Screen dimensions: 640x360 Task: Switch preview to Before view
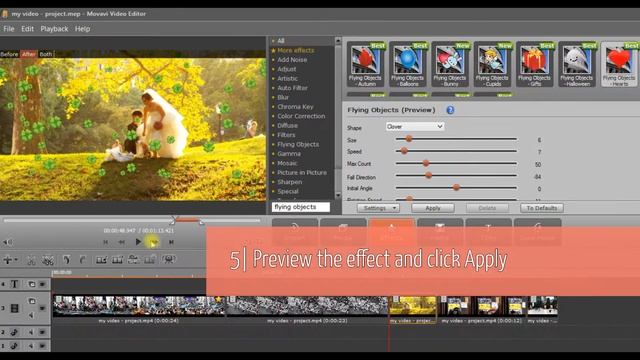tap(9, 54)
